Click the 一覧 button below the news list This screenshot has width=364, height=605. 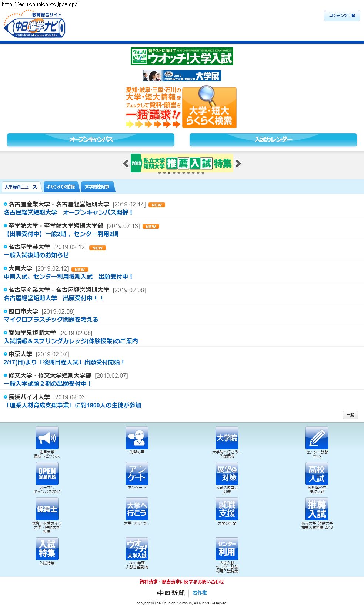pos(350,415)
